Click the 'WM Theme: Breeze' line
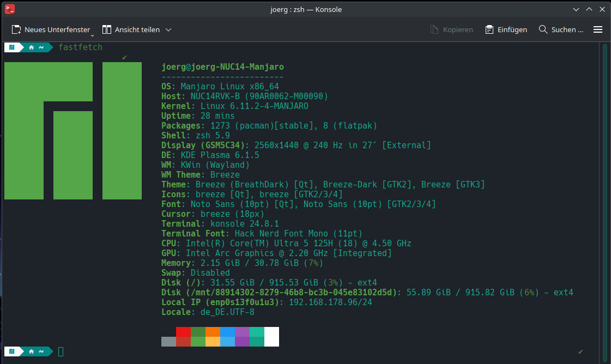The height and width of the screenshot is (364, 611). tap(201, 174)
